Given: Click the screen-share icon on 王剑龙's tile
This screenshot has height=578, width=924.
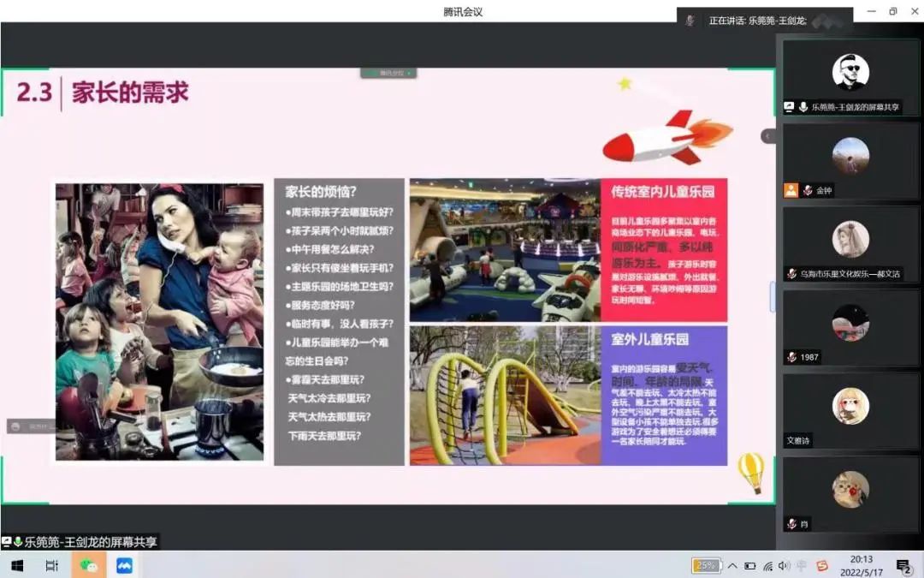Looking at the screenshot, I should click(x=790, y=107).
